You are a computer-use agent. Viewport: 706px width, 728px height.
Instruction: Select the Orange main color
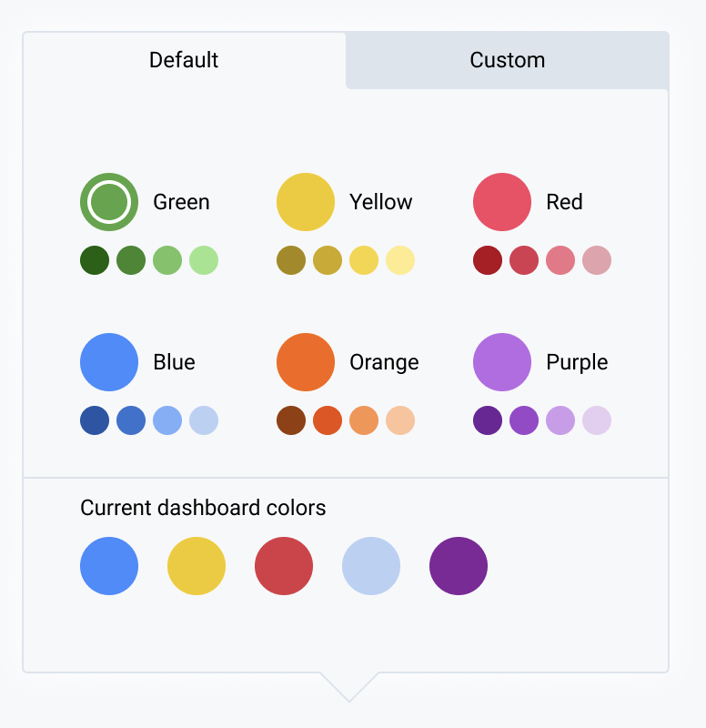(306, 361)
